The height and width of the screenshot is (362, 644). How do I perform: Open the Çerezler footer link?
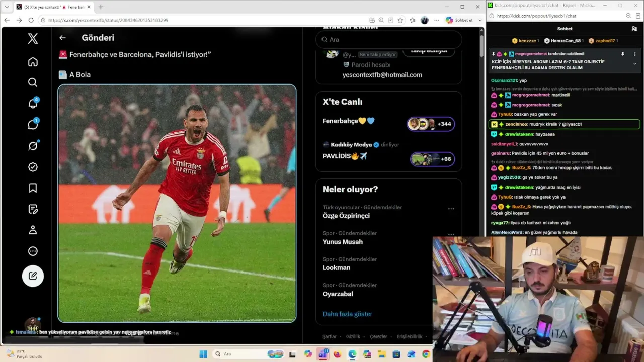point(378,337)
